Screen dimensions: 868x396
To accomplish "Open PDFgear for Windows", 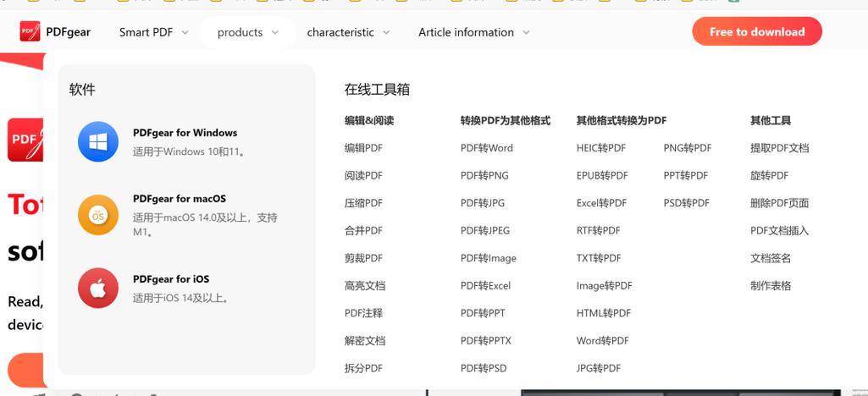I will tap(185, 133).
